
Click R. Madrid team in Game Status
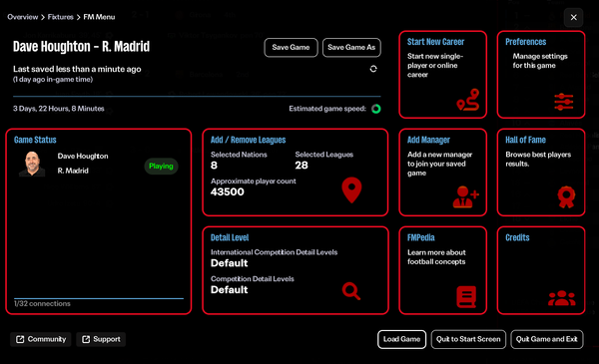73,171
